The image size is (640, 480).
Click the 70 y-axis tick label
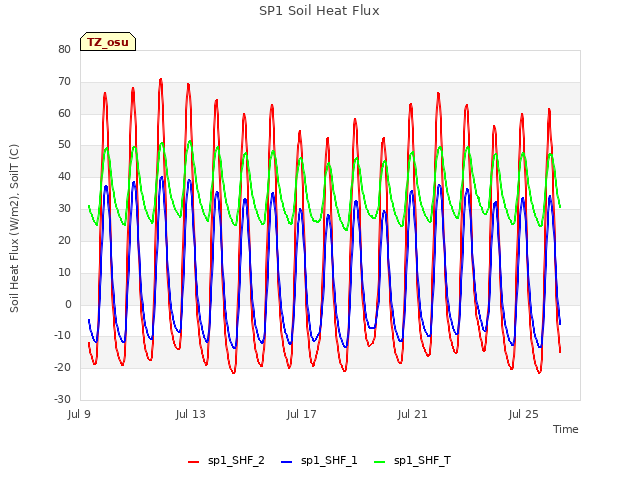tap(64, 82)
